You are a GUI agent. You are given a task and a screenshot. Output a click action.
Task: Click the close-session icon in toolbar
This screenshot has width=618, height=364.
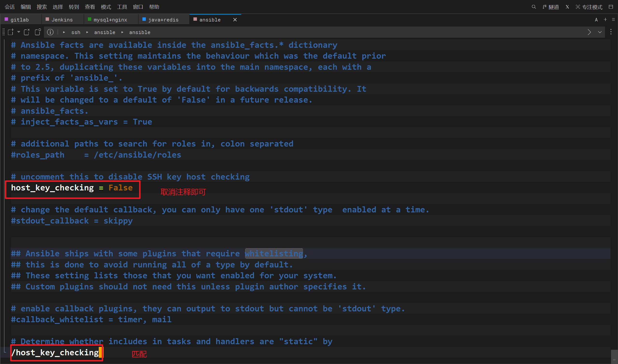coord(27,32)
